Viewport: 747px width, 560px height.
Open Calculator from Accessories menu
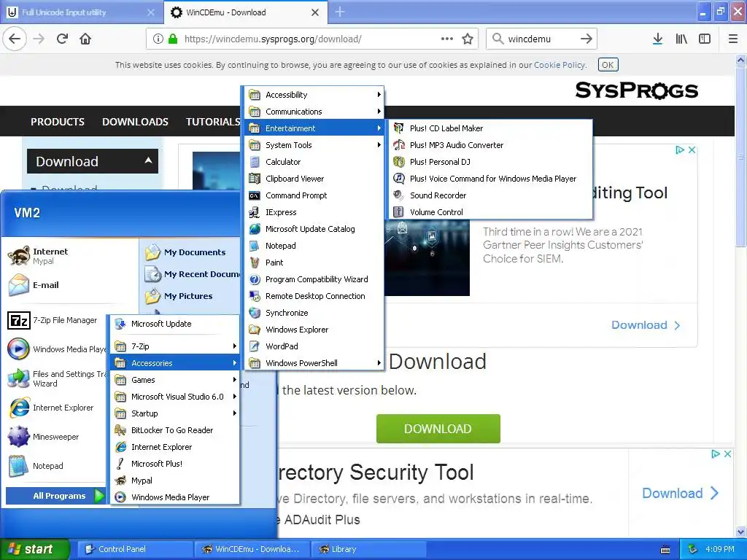coord(314,162)
